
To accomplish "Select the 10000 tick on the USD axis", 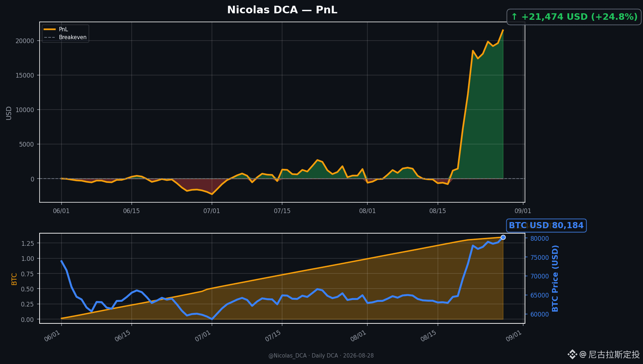I will (25, 110).
